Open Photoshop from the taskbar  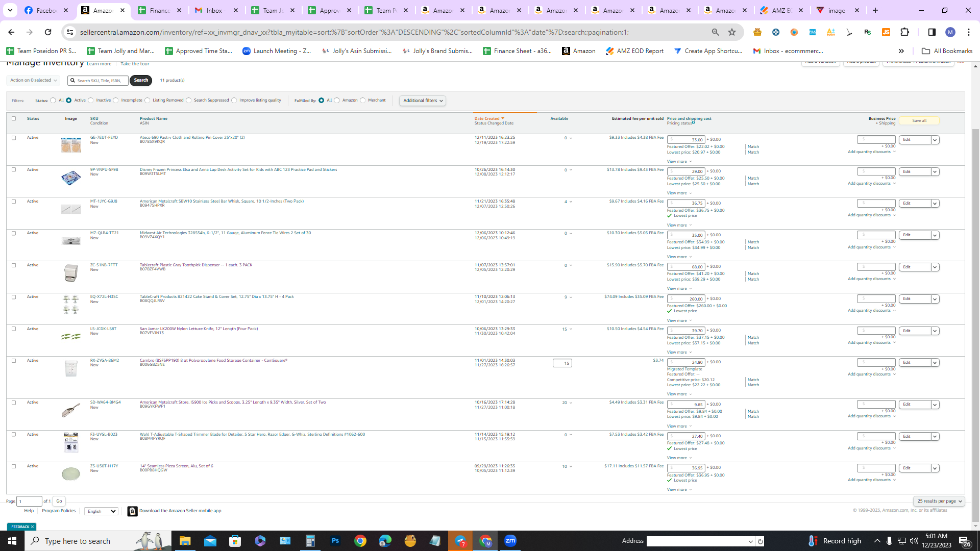pos(335,541)
